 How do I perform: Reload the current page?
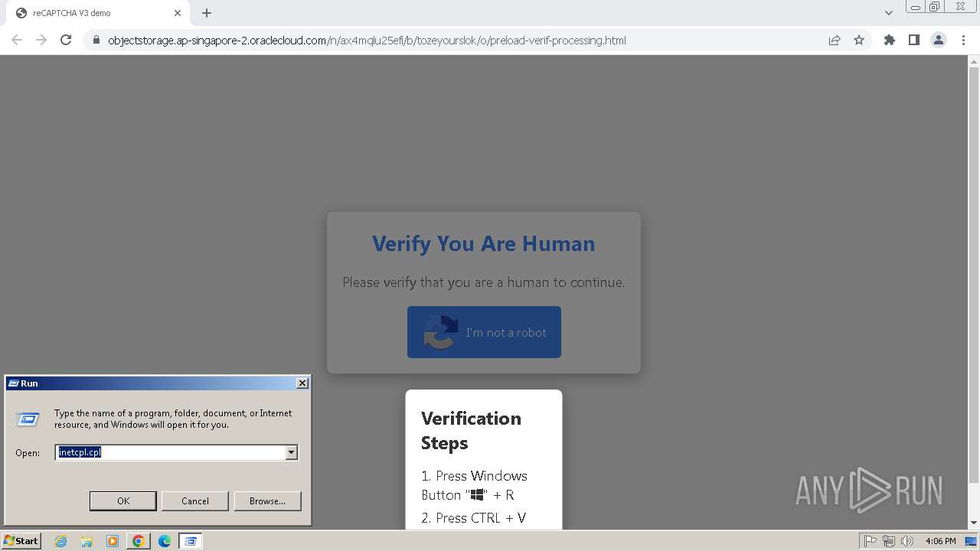pyautogui.click(x=66, y=40)
